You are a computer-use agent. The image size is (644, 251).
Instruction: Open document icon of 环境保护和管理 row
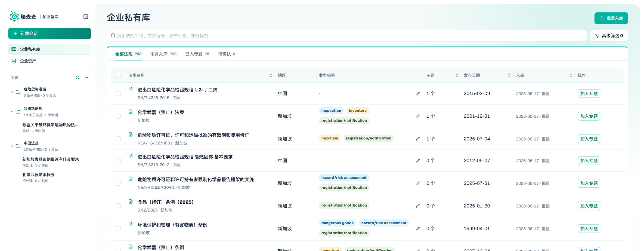(x=131, y=224)
